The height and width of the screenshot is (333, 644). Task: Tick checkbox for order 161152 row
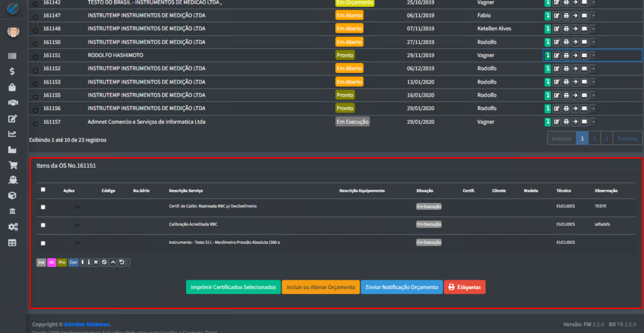(34, 68)
